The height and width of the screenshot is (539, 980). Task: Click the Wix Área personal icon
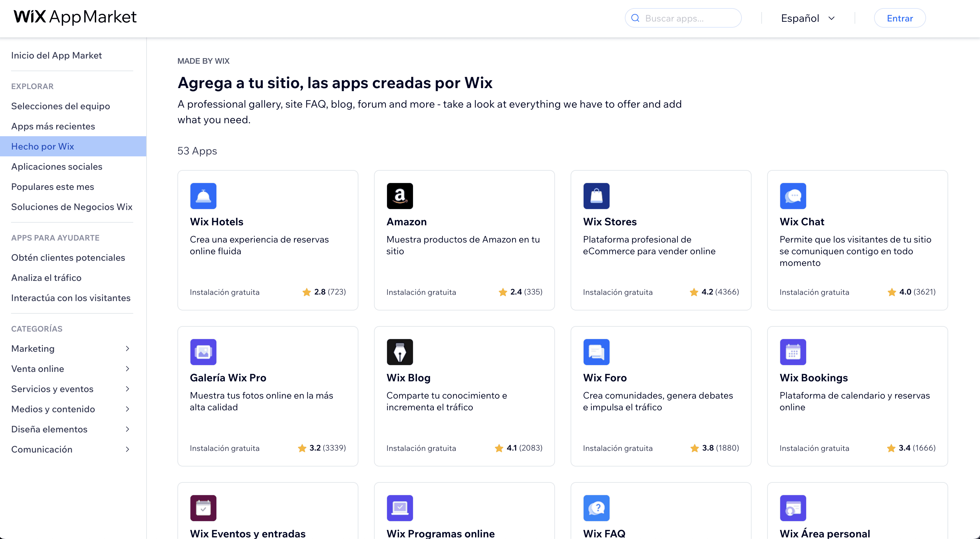pyautogui.click(x=793, y=508)
